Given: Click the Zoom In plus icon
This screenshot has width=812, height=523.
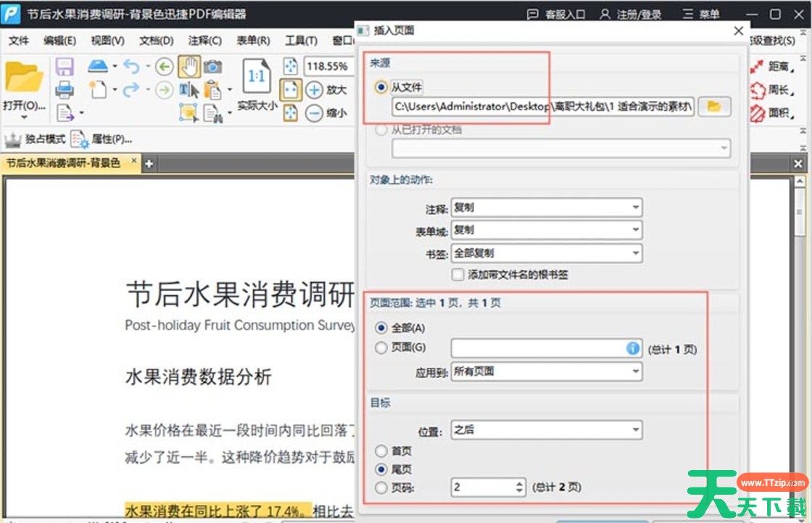Looking at the screenshot, I should [314, 90].
